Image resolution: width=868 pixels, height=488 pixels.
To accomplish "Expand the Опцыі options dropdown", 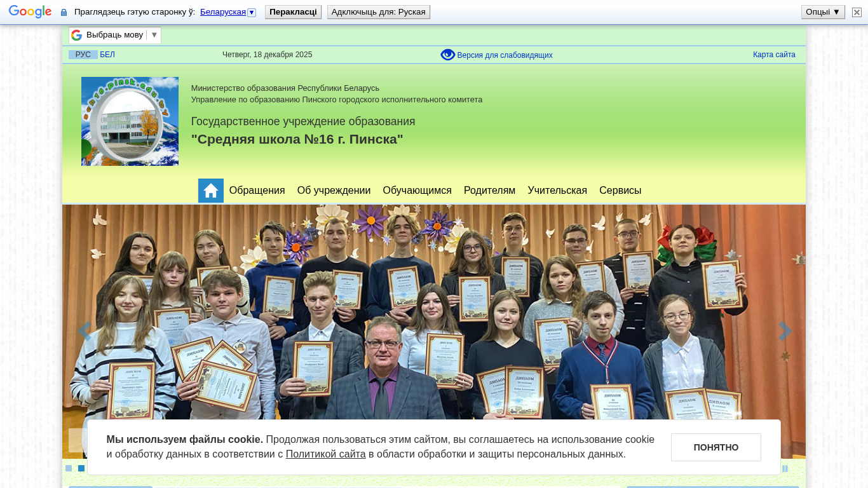I will click(x=823, y=12).
